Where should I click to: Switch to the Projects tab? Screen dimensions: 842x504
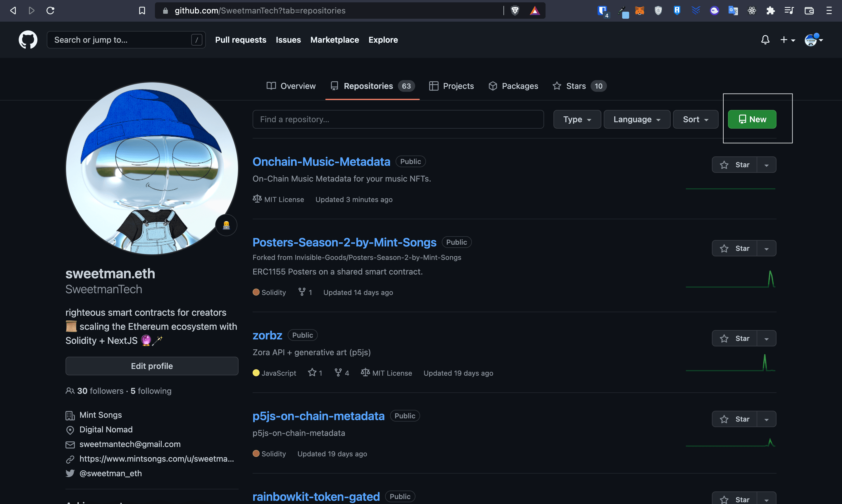click(x=451, y=86)
